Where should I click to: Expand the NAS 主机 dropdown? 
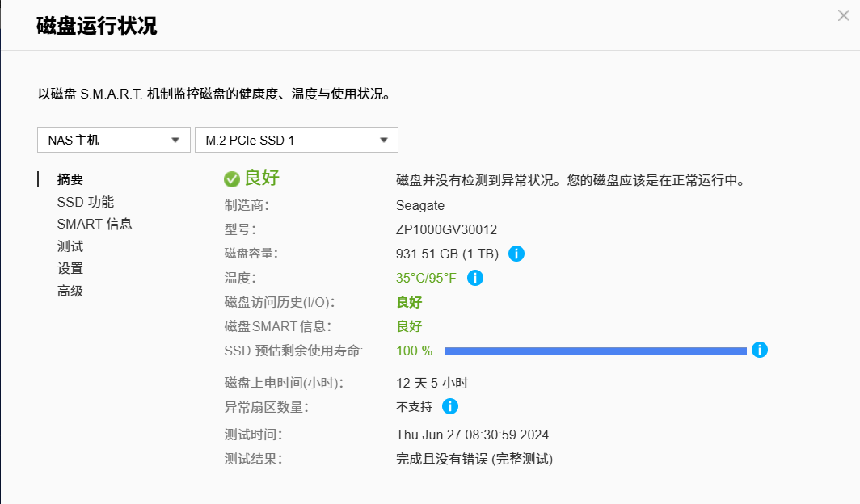tap(113, 139)
